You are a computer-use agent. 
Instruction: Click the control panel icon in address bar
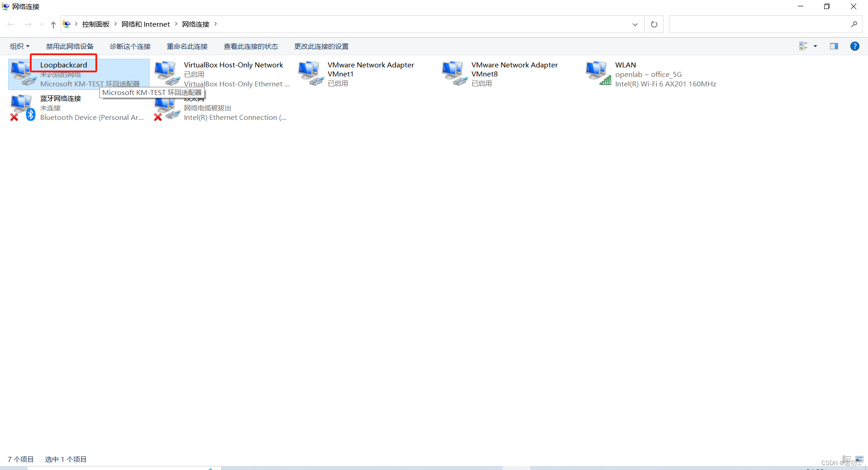click(66, 24)
